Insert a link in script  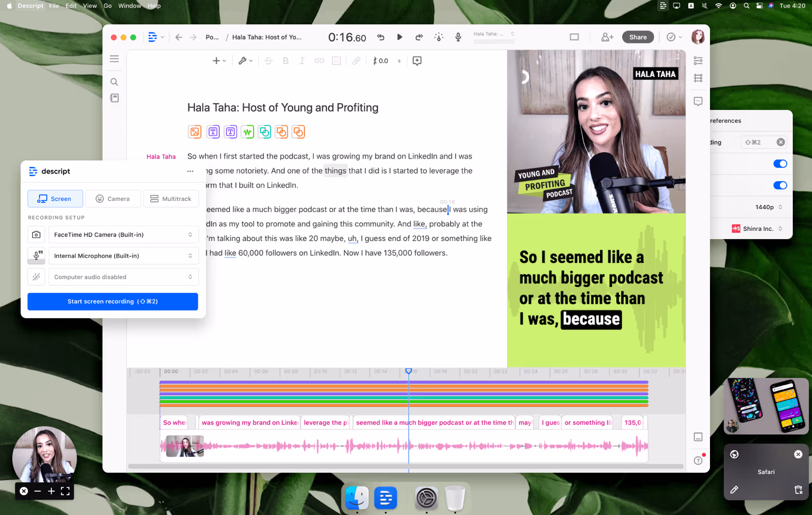(319, 61)
